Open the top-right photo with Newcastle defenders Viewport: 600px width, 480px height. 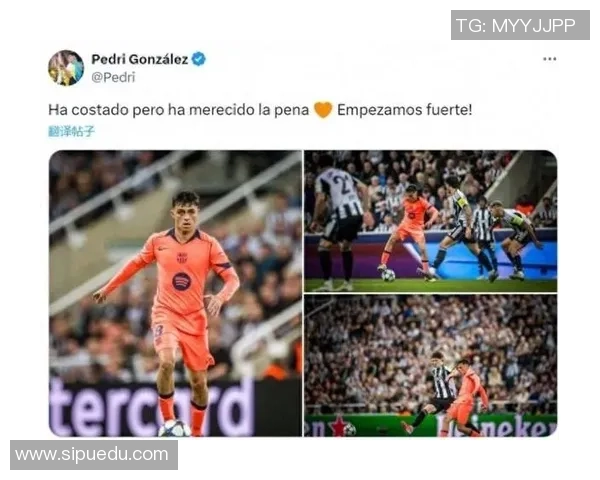pos(430,221)
